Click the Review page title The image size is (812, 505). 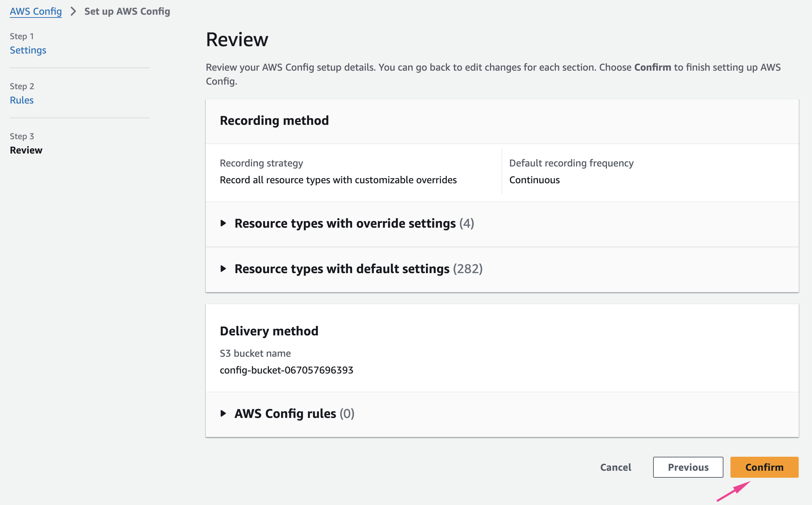tap(237, 40)
